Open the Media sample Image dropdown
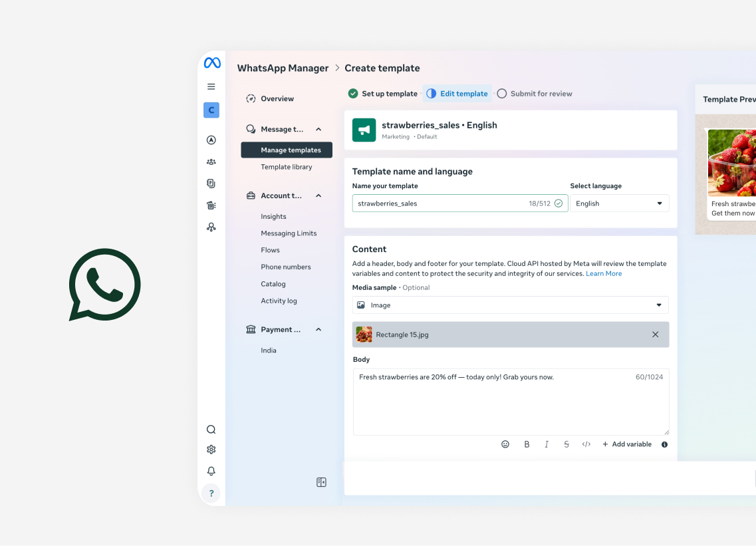This screenshot has height=546, width=756. 510,305
